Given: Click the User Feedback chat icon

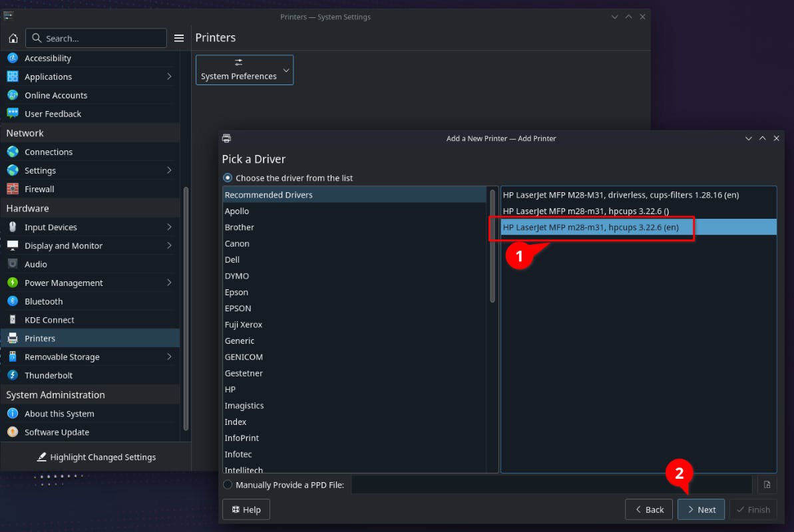Looking at the screenshot, I should point(13,114).
